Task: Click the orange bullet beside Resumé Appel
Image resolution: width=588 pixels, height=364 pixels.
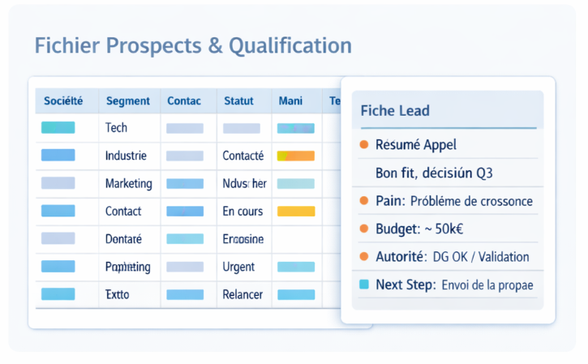Action: pyautogui.click(x=363, y=145)
